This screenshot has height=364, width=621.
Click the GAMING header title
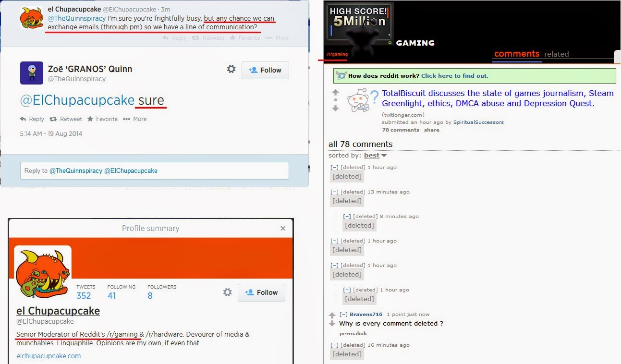point(415,43)
